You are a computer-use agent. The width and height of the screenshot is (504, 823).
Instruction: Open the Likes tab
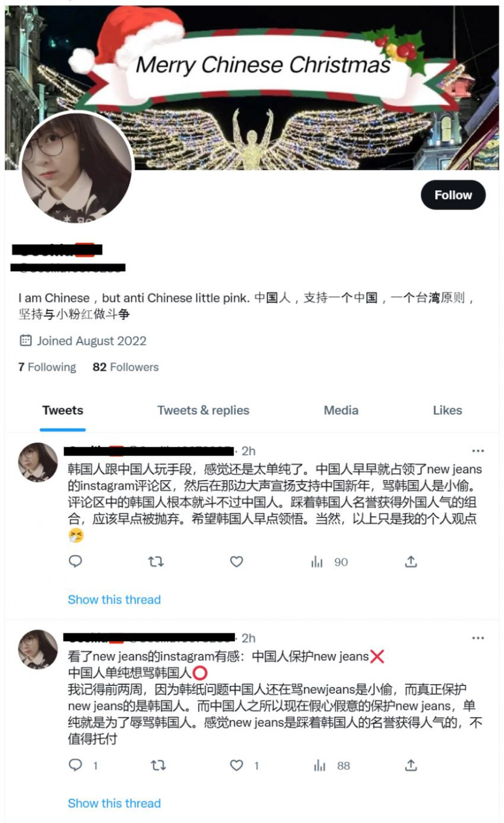(x=447, y=411)
